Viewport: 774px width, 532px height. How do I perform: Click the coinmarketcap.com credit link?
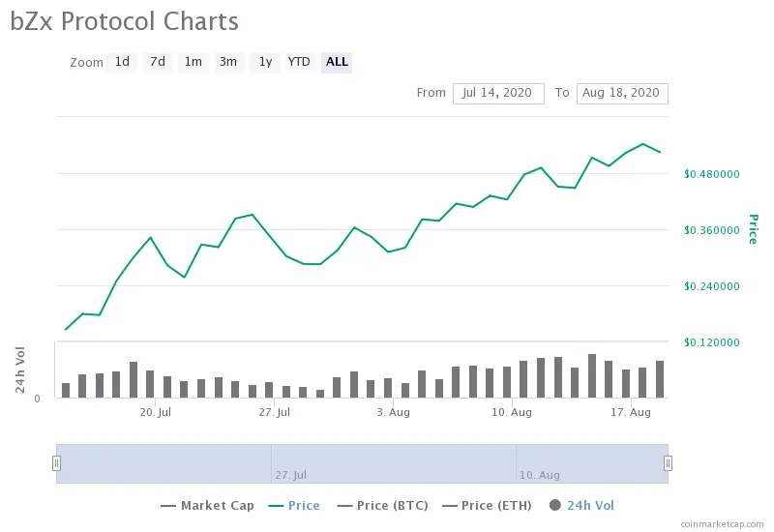722,523
